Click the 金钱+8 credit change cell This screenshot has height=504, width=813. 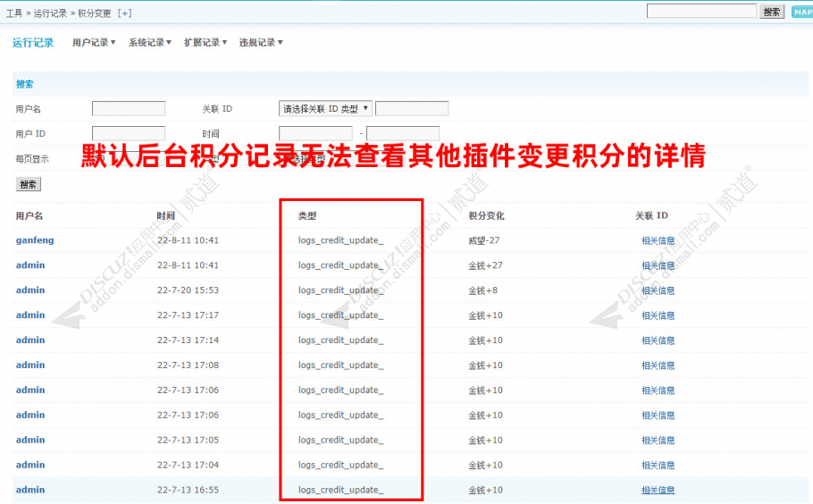point(482,290)
